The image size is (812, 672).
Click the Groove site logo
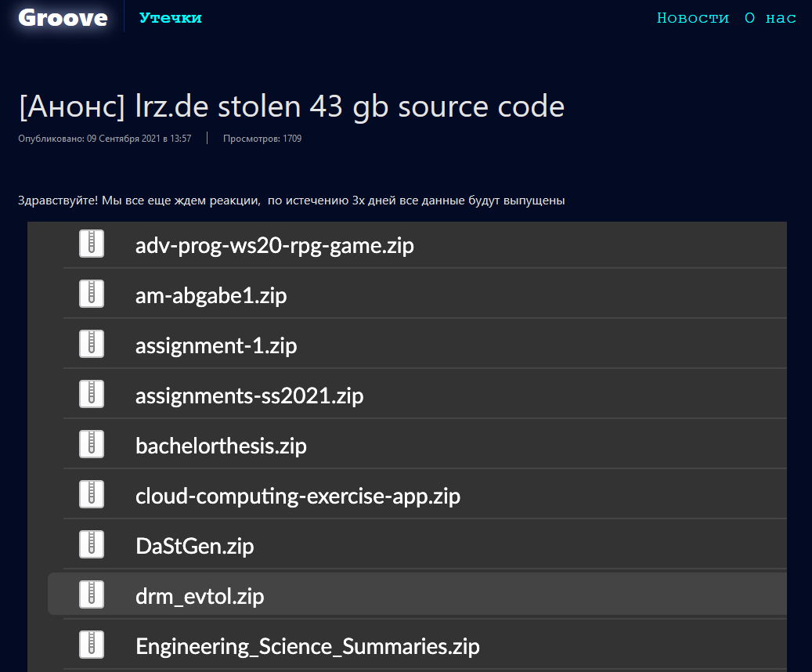tap(63, 18)
